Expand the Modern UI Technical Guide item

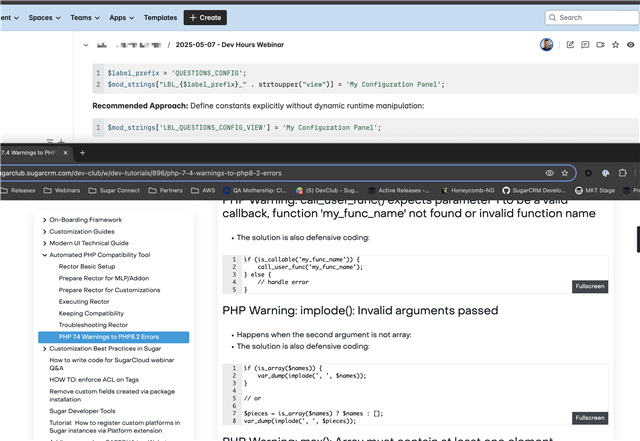44,243
